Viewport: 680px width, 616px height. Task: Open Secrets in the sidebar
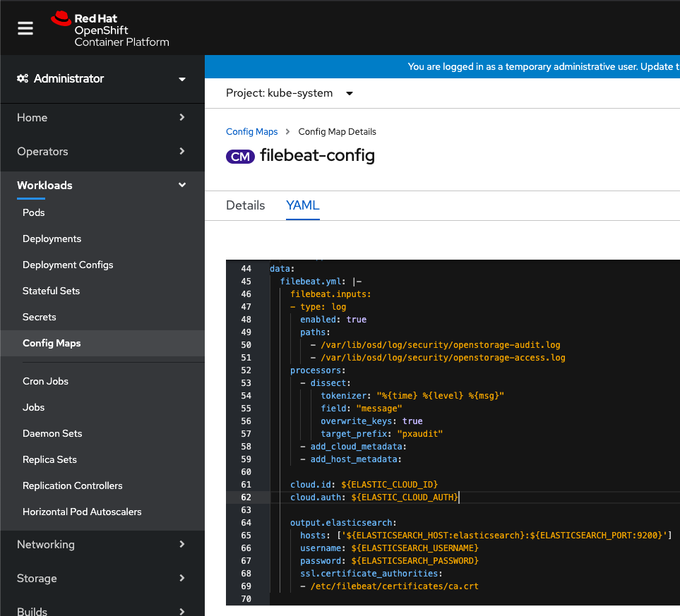coord(39,318)
